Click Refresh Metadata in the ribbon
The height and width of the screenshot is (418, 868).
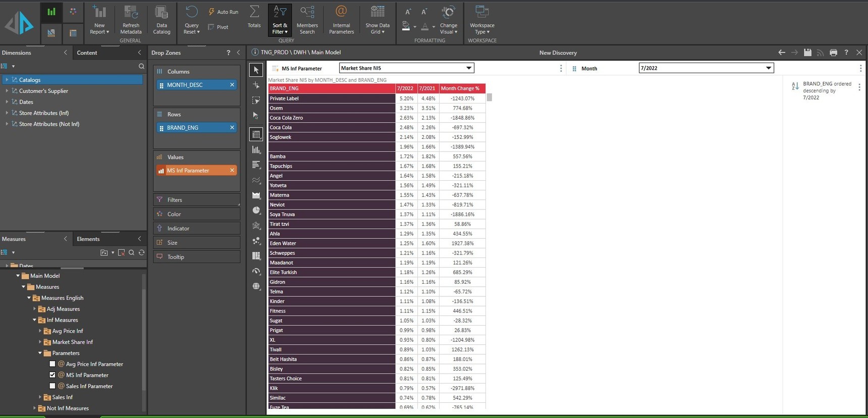click(131, 20)
